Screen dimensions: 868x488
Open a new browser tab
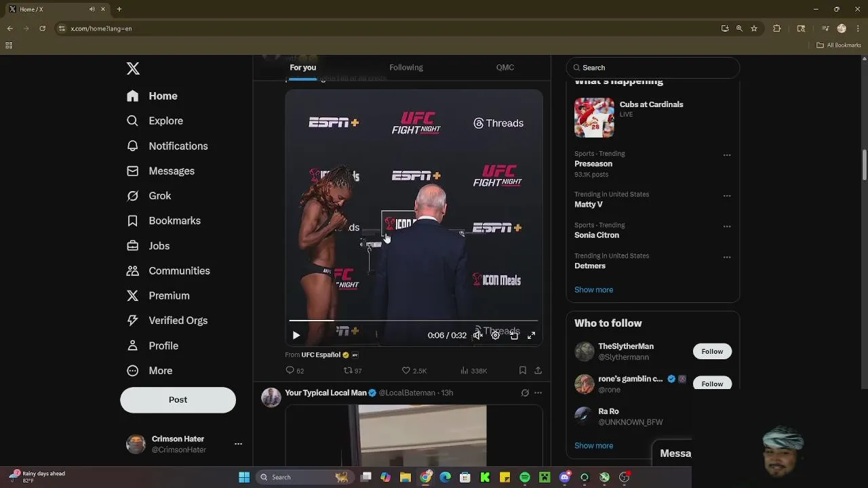click(x=119, y=9)
